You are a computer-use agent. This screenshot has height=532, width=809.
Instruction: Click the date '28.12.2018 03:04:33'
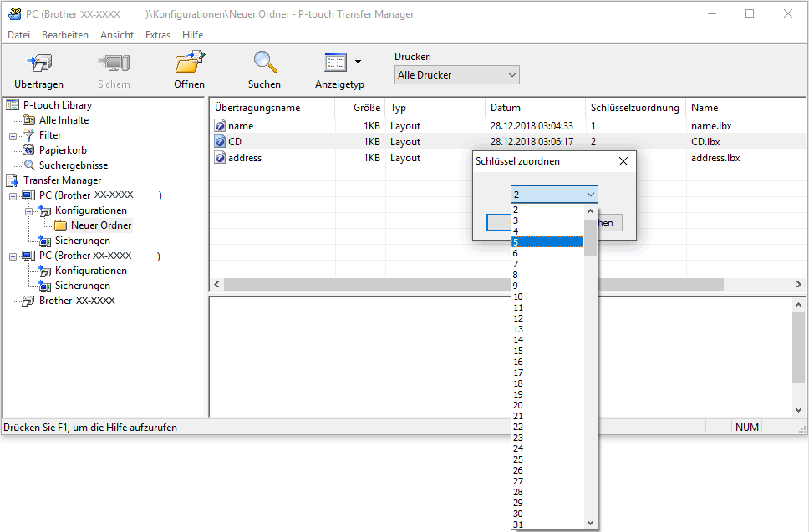pyautogui.click(x=532, y=126)
